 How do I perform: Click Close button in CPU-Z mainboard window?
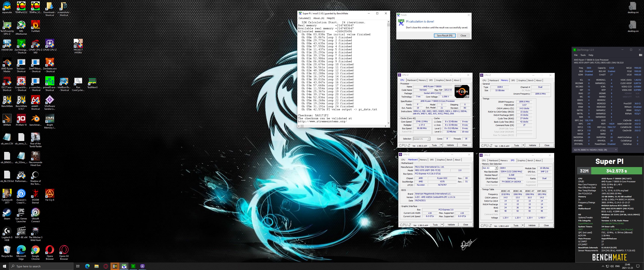(x=466, y=225)
